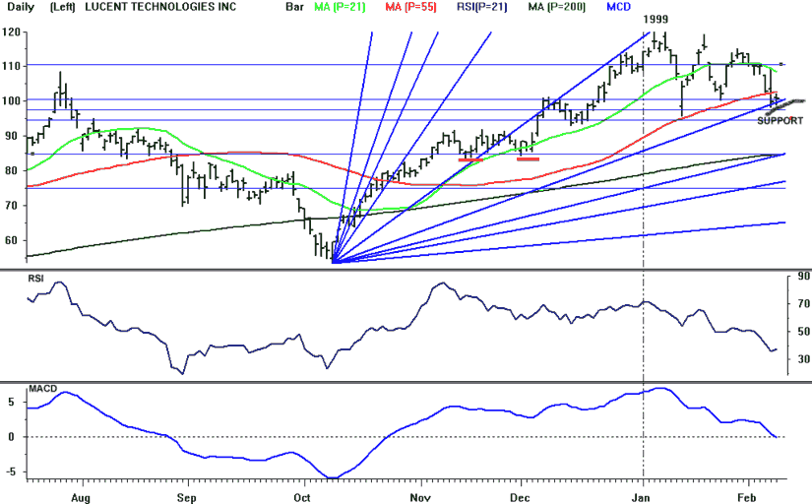Click the left red support marker near 83
Viewport: 812px width, 504px height.
click(470, 159)
